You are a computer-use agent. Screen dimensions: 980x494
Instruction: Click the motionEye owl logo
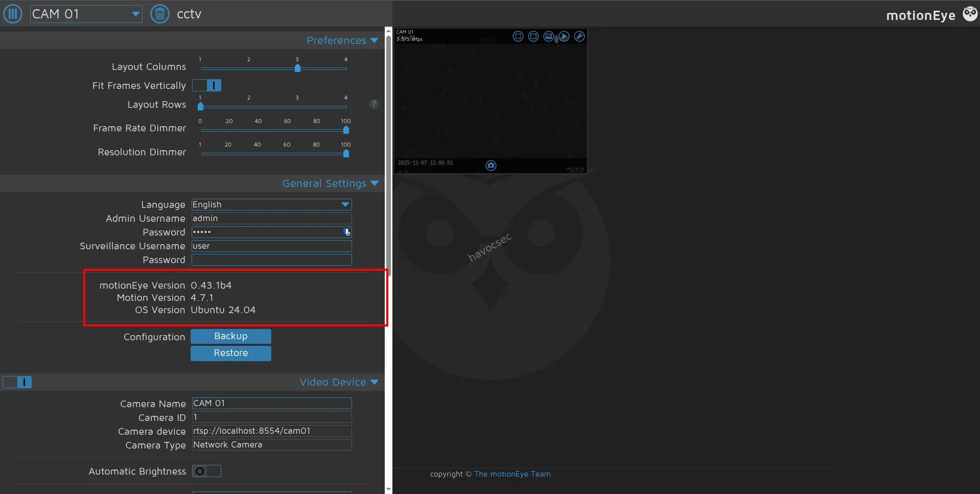[970, 14]
